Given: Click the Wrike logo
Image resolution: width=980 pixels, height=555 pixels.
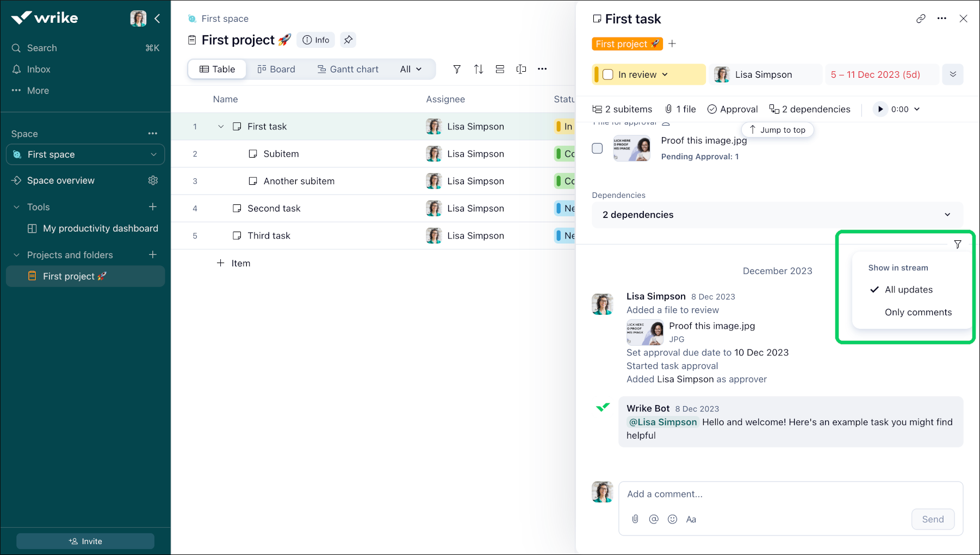Looking at the screenshot, I should (45, 18).
